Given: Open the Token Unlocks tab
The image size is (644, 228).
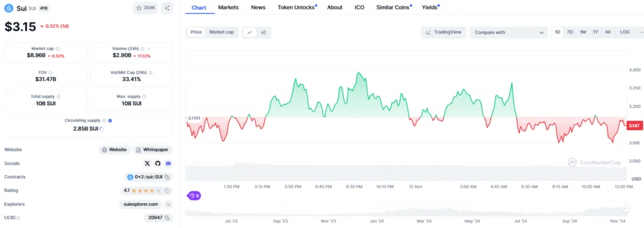Looking at the screenshot, I should 296,8.
